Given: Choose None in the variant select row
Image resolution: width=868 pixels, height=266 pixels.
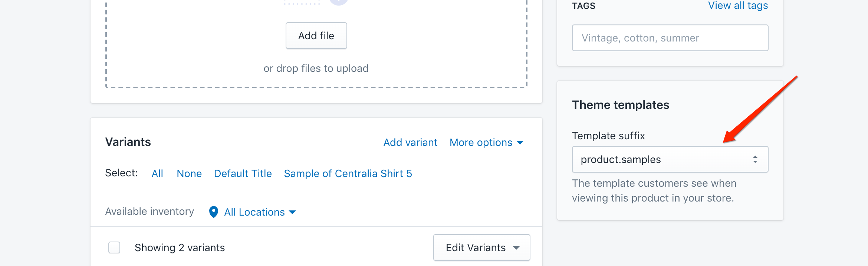Looking at the screenshot, I should 189,174.
